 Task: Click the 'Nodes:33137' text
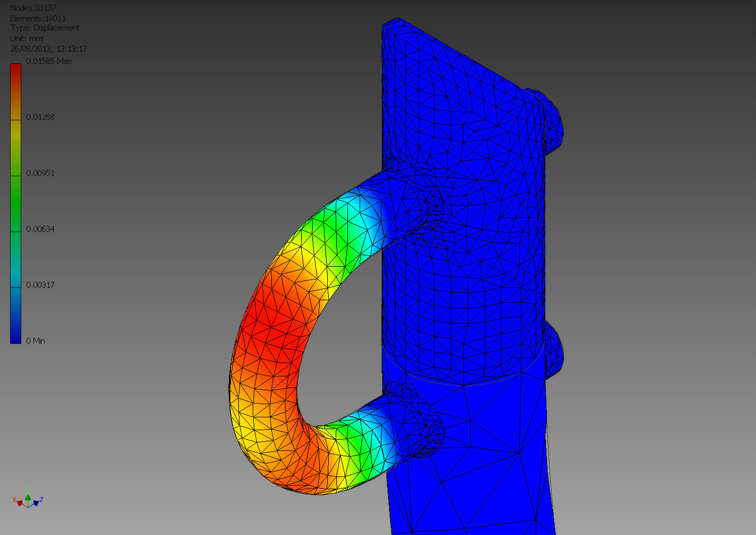click(x=33, y=8)
